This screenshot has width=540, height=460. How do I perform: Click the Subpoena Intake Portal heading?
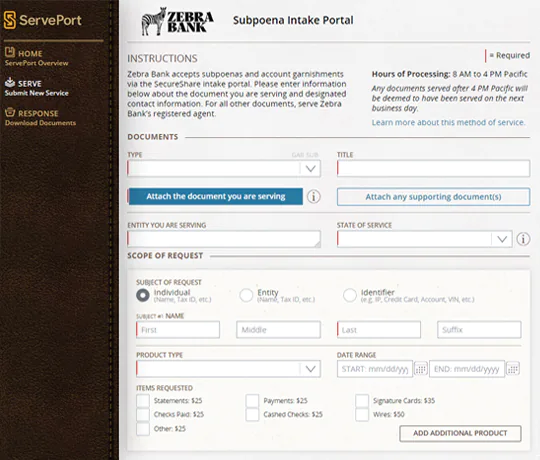tap(293, 20)
